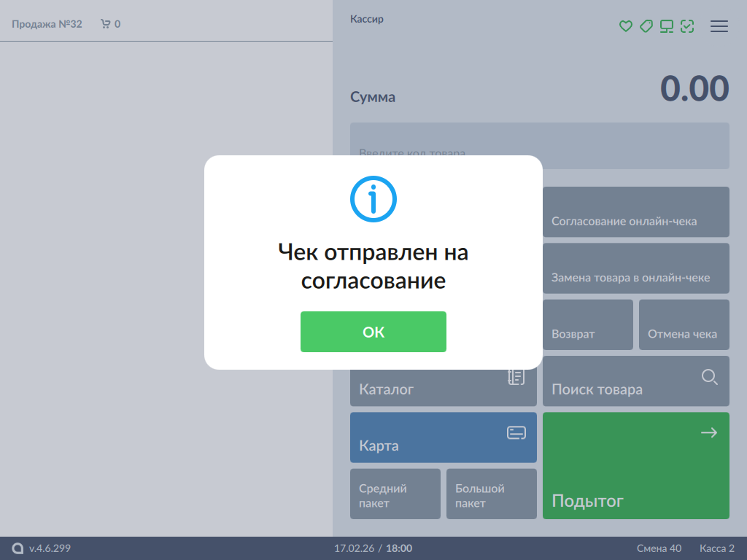Open Согласование онлайн-чека

click(x=635, y=212)
